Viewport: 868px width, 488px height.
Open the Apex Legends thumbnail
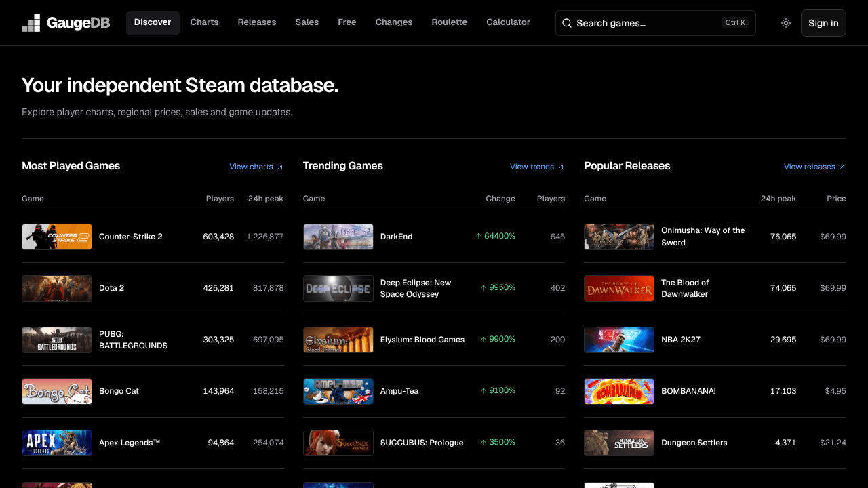57,443
